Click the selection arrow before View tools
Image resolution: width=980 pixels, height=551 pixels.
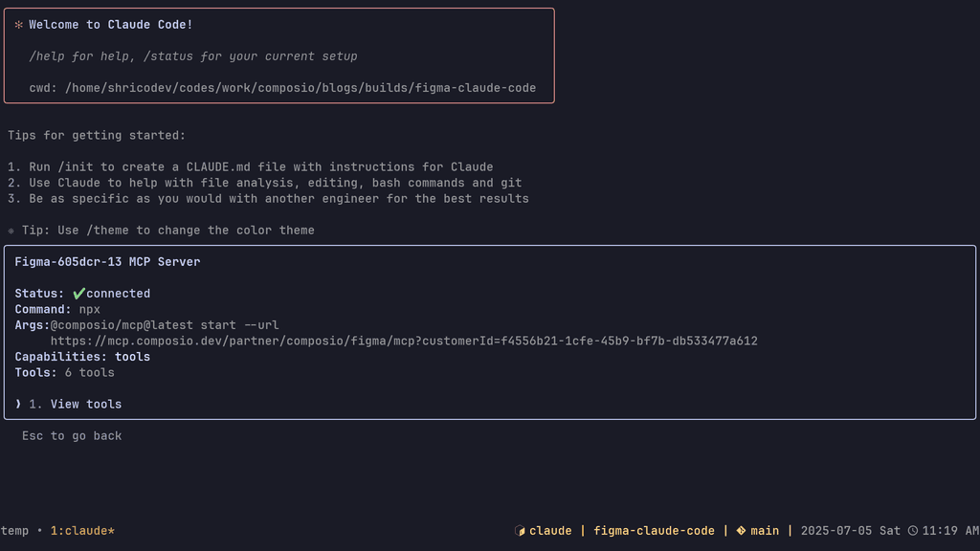[x=18, y=404]
